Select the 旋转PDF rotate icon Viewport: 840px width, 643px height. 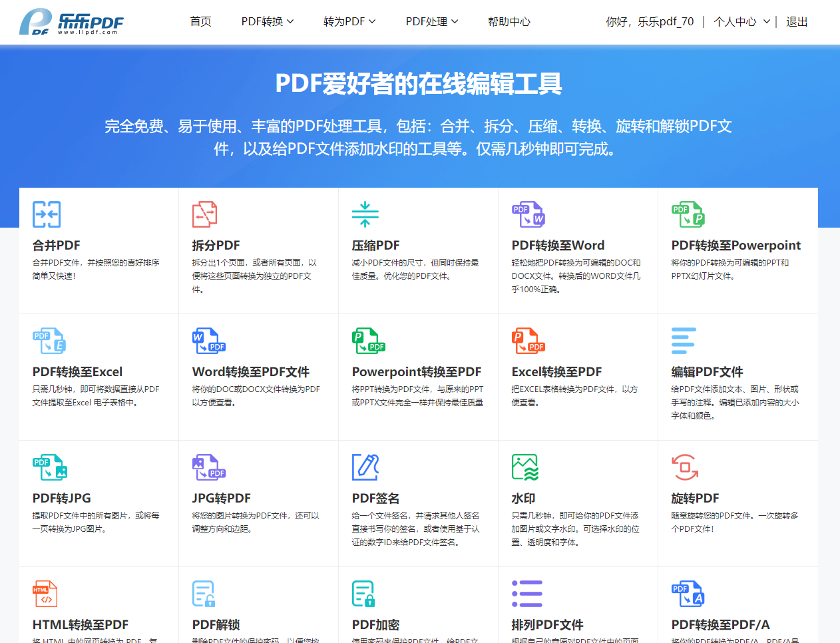pyautogui.click(x=685, y=467)
